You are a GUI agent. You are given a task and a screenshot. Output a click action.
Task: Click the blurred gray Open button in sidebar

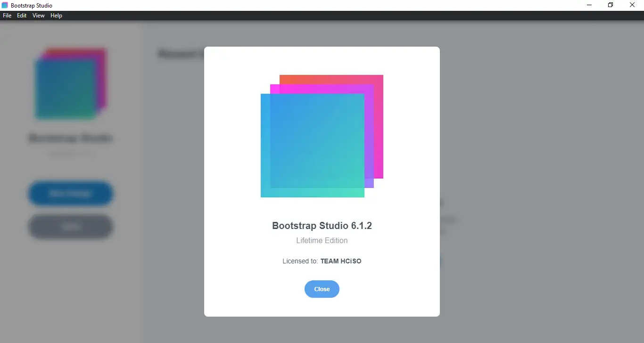tap(71, 227)
